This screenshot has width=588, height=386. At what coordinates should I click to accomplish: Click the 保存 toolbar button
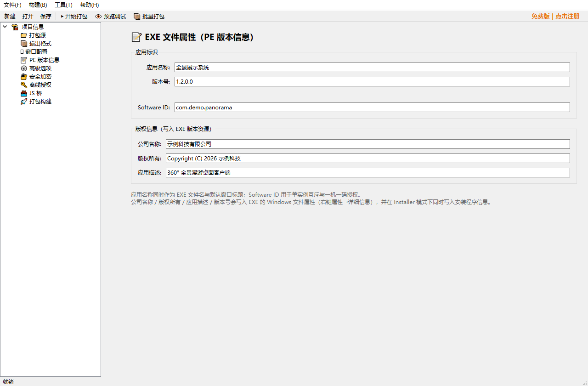pos(45,16)
